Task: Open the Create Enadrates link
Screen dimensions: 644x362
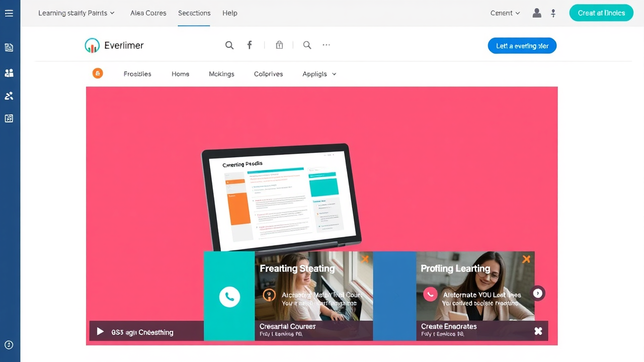Action: (449, 326)
